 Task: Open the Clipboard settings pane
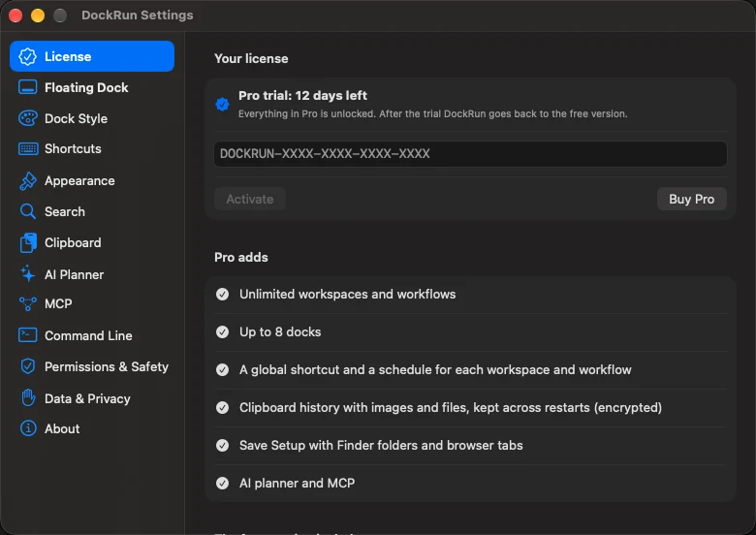(x=92, y=242)
